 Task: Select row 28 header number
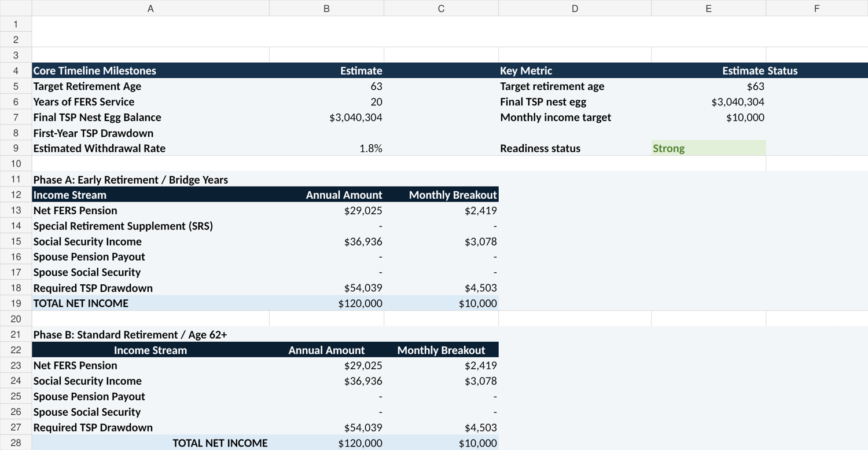(16, 442)
